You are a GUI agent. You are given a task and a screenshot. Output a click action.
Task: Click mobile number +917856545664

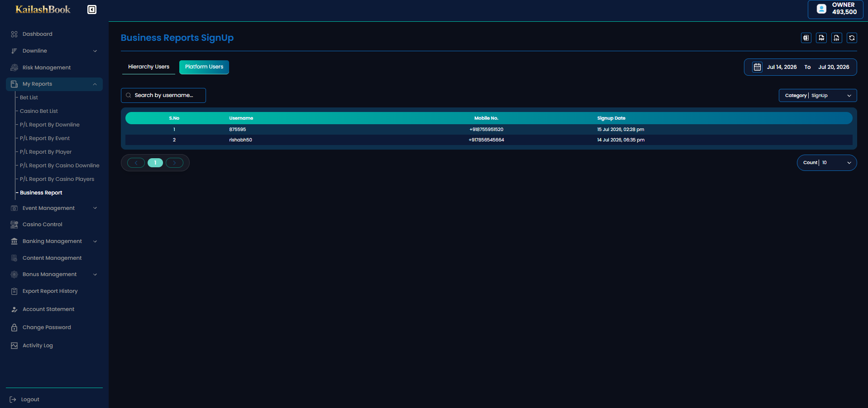(486, 140)
